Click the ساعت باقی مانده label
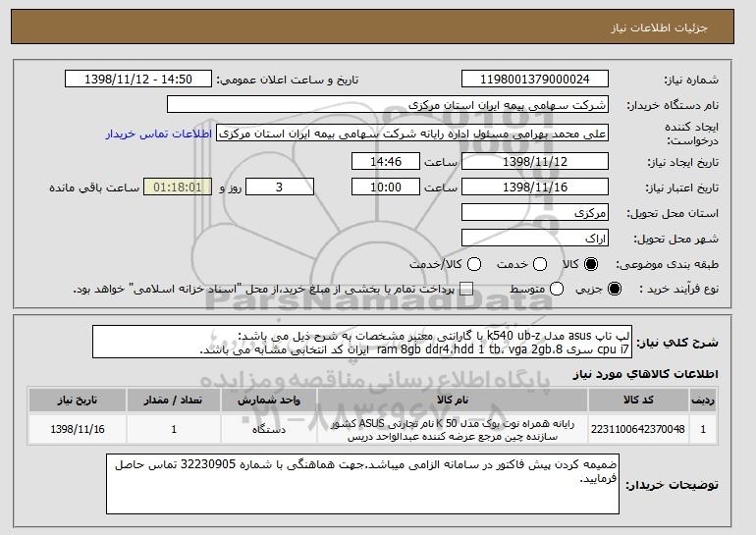This screenshot has height=535, width=756. click(x=94, y=187)
